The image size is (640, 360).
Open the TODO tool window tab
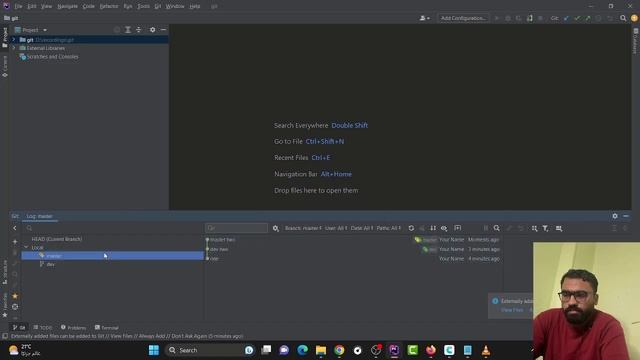[43, 327]
